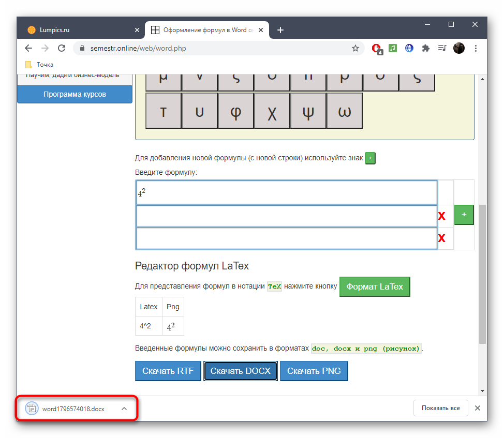
Task: Click the user profile avatar
Action: (459, 48)
